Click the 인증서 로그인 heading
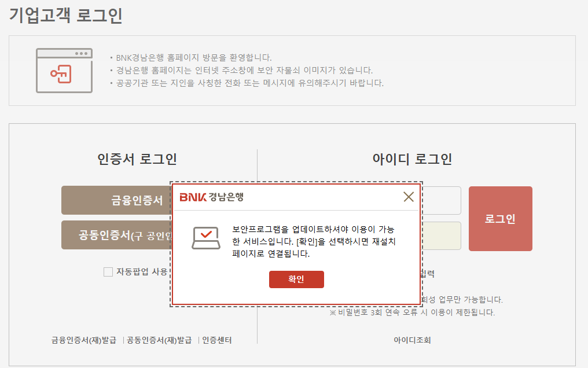 (x=137, y=159)
